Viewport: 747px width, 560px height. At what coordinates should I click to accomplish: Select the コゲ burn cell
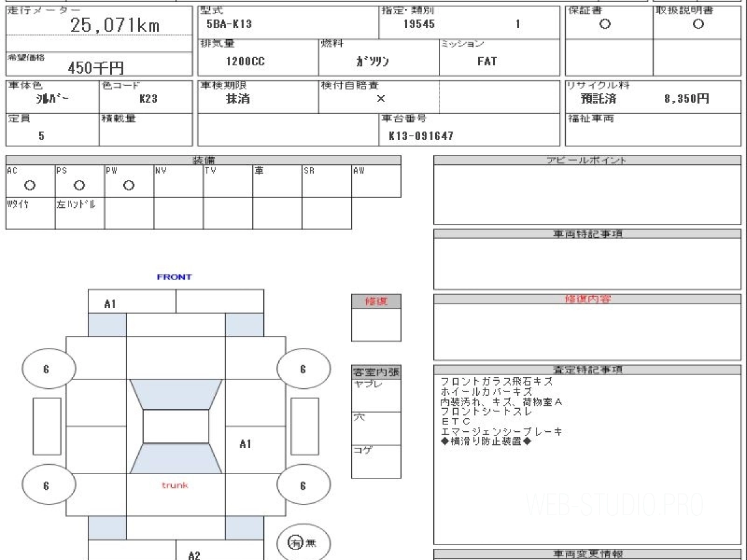point(376,461)
